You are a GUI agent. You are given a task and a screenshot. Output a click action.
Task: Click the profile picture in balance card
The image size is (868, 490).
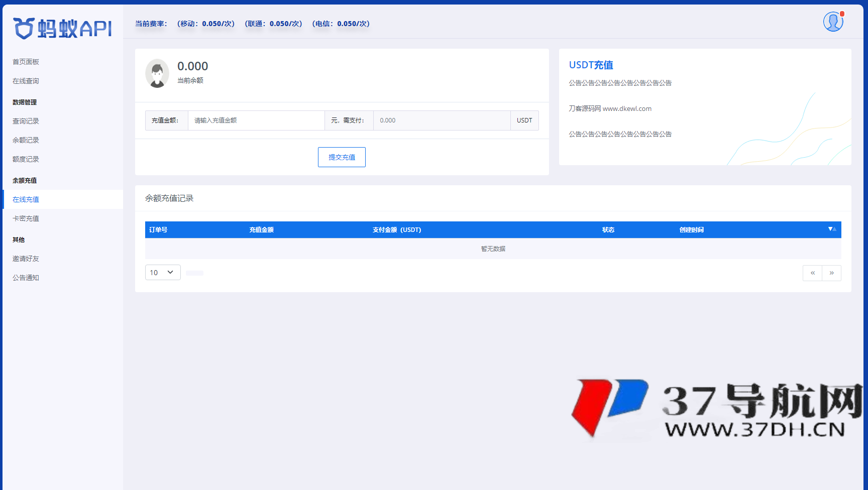157,73
